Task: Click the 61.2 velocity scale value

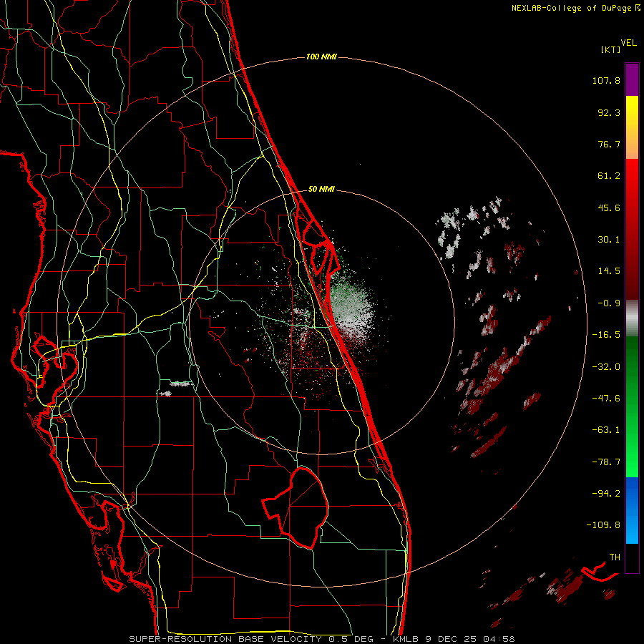Action: (609, 176)
